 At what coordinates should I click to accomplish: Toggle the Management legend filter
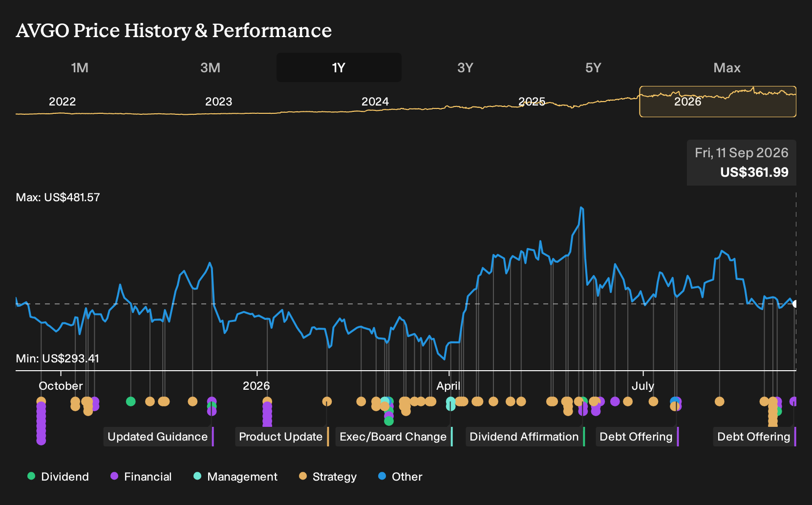(235, 477)
